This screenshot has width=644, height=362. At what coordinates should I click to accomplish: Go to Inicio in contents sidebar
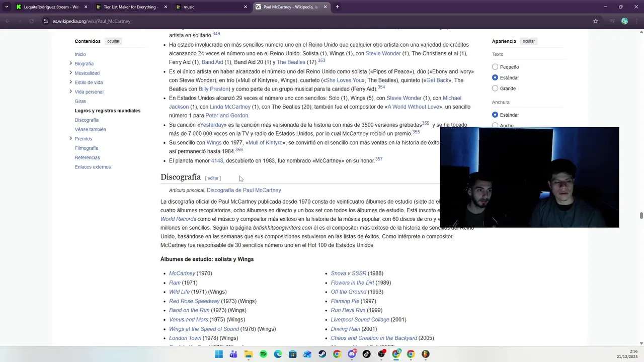click(80, 54)
